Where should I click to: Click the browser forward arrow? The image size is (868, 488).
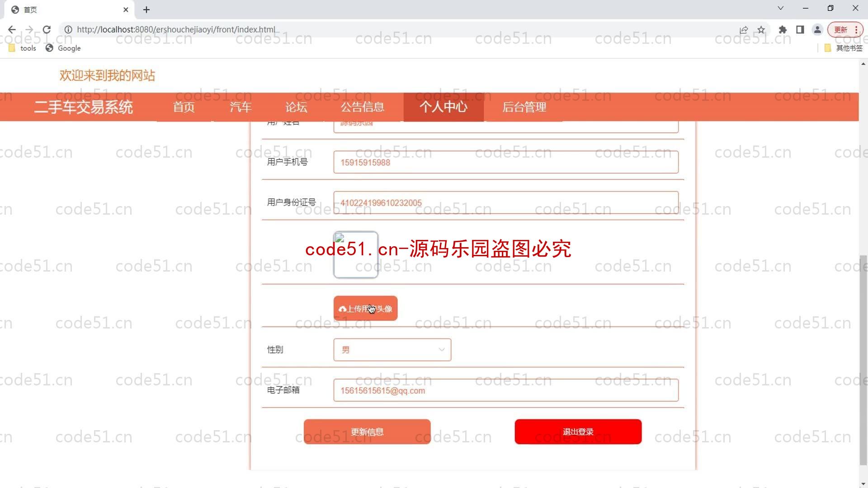29,29
